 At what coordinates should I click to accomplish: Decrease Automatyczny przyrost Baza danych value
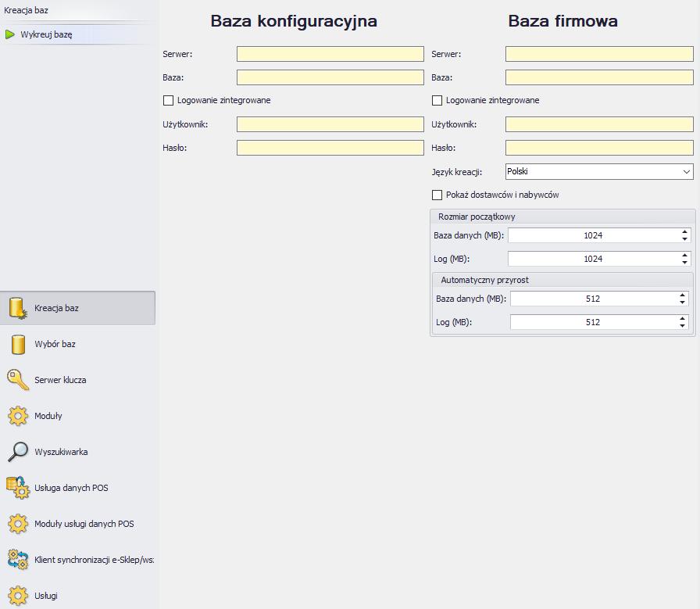(x=682, y=303)
